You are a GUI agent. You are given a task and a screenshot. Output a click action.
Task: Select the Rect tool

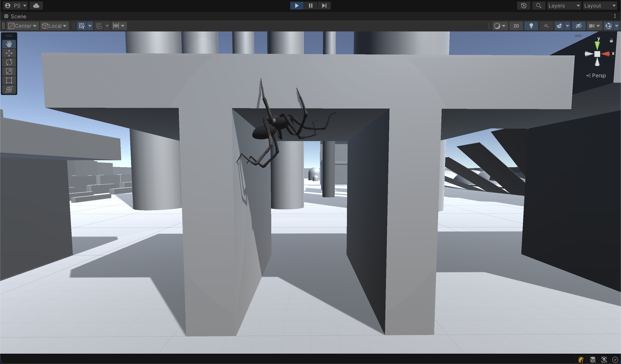tap(9, 80)
